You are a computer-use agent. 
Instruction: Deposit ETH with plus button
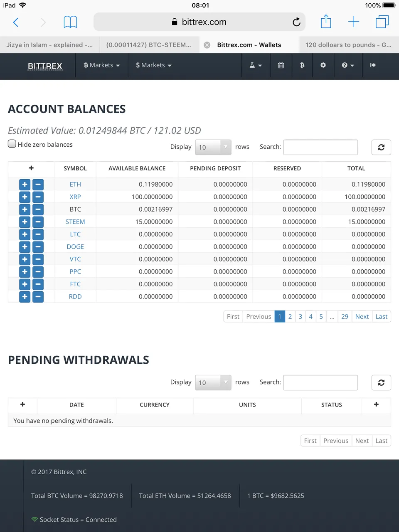[x=25, y=185]
